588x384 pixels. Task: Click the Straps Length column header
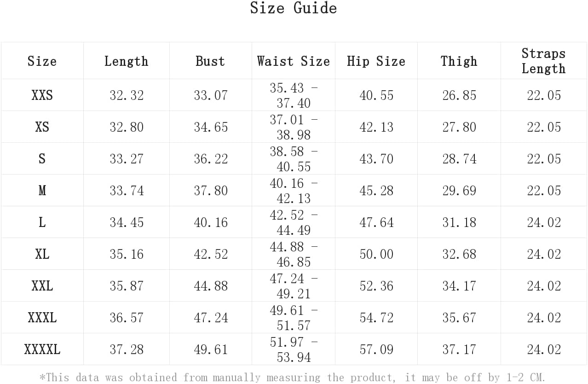click(543, 61)
